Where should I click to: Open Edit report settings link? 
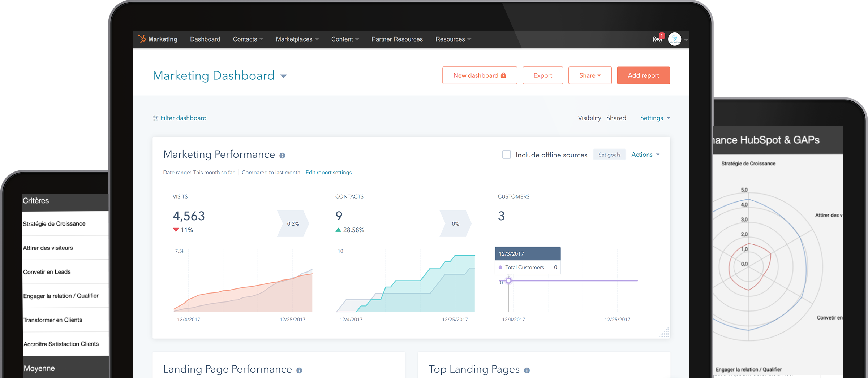click(x=328, y=173)
